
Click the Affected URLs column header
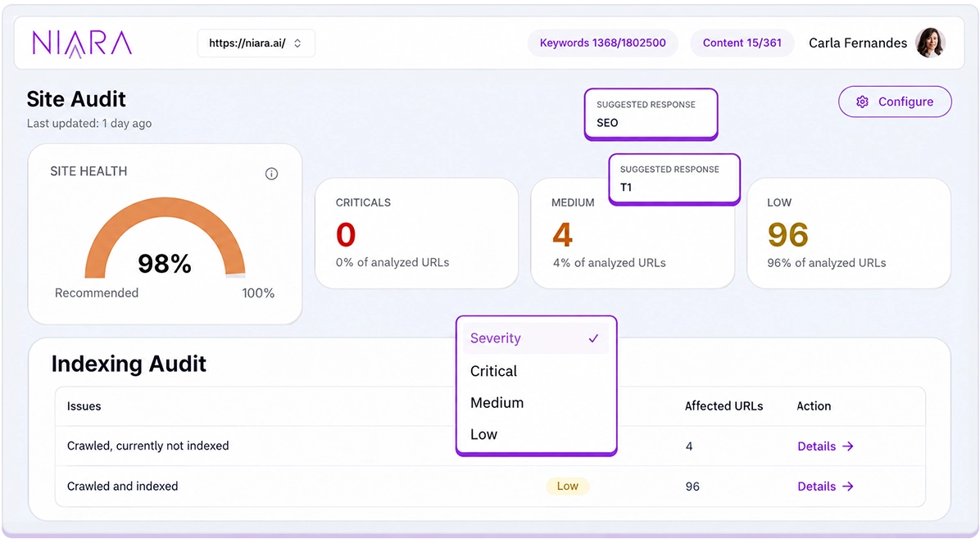(724, 406)
